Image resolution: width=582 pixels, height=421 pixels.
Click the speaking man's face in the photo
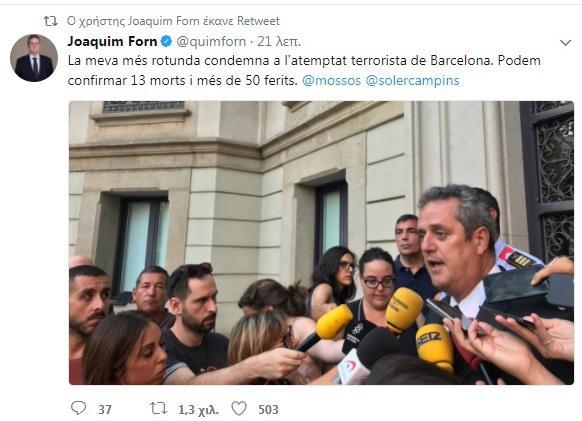[x=447, y=249]
